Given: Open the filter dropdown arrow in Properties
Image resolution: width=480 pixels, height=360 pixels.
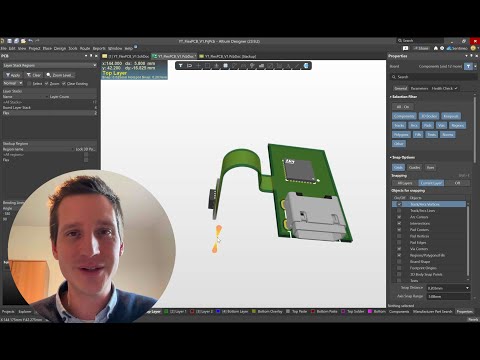Looking at the screenshot, I should click(475, 66).
